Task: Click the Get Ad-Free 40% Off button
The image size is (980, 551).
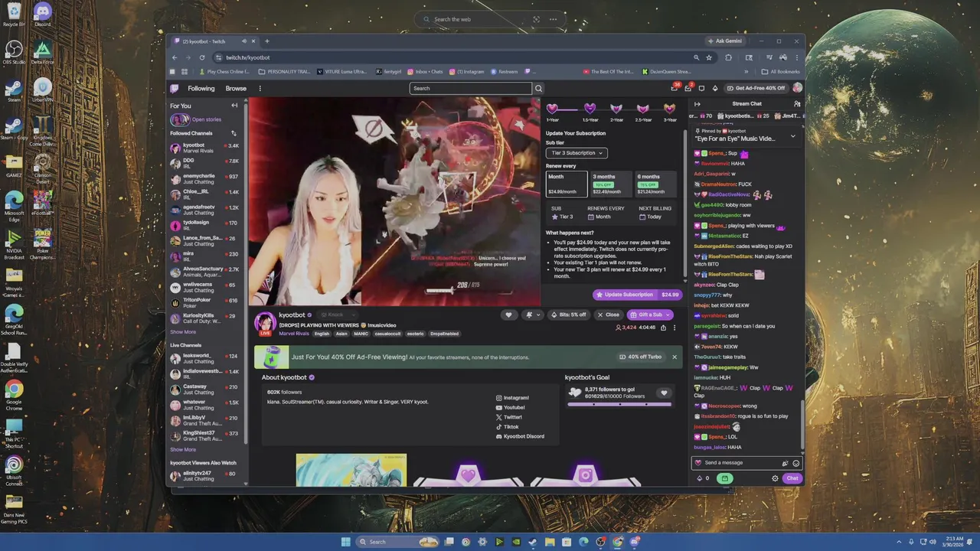Action: (756, 88)
